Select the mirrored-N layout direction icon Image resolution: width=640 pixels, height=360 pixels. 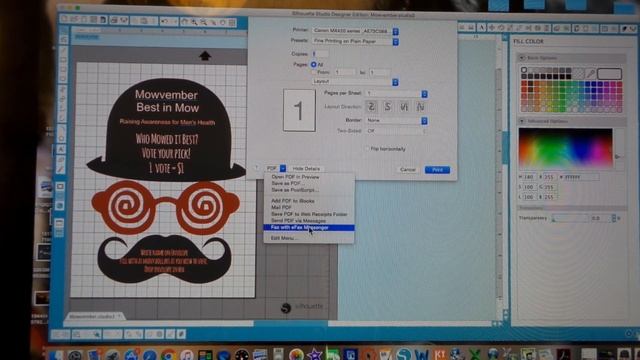point(404,107)
